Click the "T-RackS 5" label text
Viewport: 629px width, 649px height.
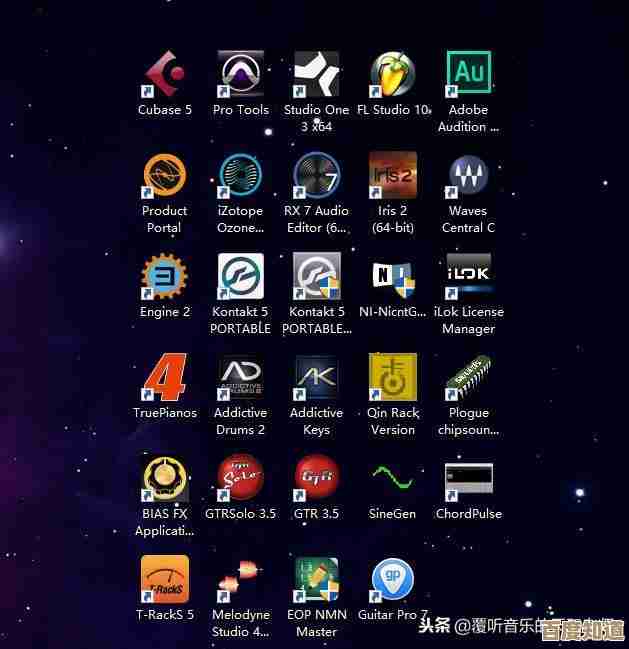(x=165, y=615)
